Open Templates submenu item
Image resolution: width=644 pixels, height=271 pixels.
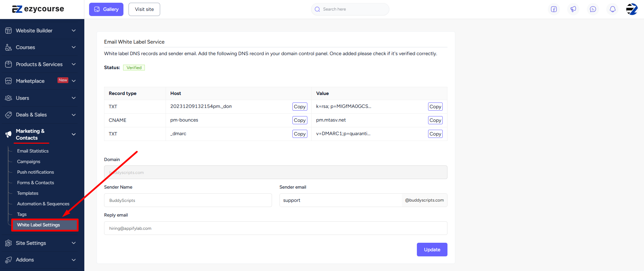pyautogui.click(x=28, y=193)
